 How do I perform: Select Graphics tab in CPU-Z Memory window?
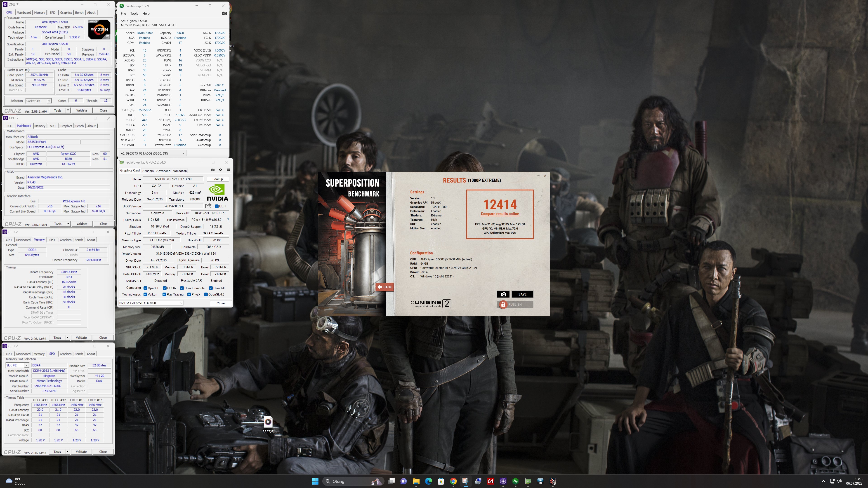tap(65, 240)
